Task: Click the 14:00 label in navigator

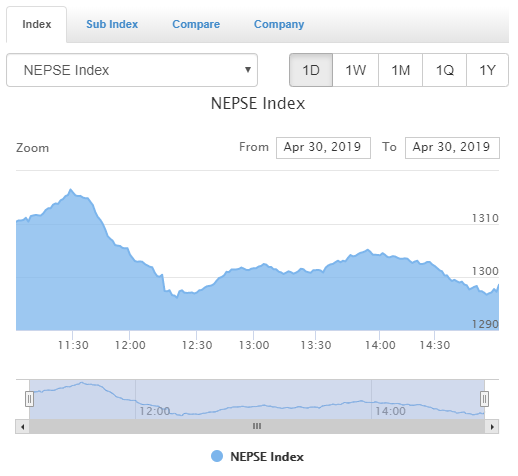Action: (390, 411)
